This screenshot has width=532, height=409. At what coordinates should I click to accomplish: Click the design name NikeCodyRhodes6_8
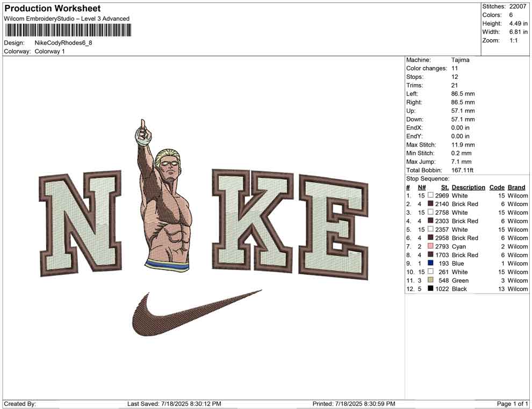click(x=63, y=43)
